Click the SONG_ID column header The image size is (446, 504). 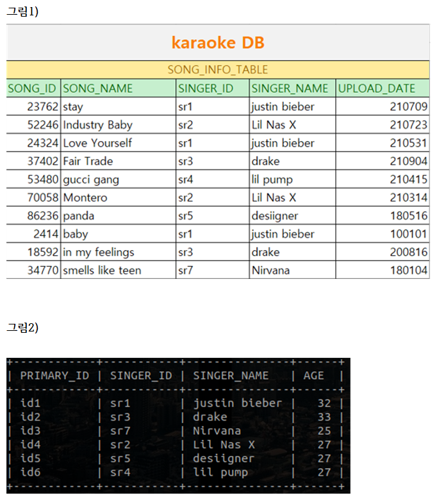(33, 88)
